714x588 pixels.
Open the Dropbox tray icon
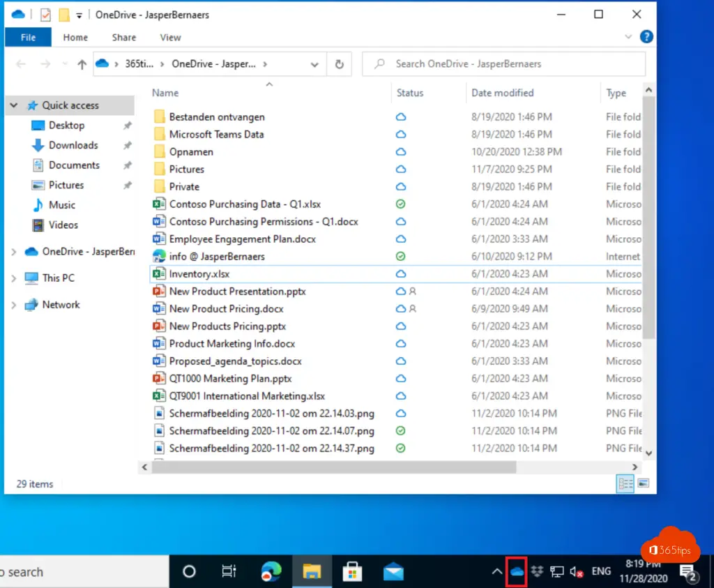(x=537, y=571)
